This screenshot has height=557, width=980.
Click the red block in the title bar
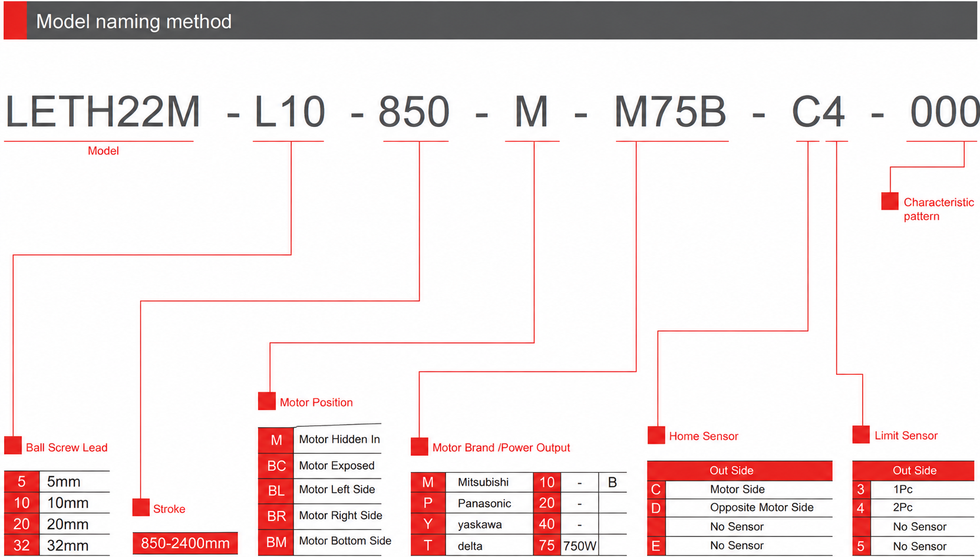click(15, 21)
